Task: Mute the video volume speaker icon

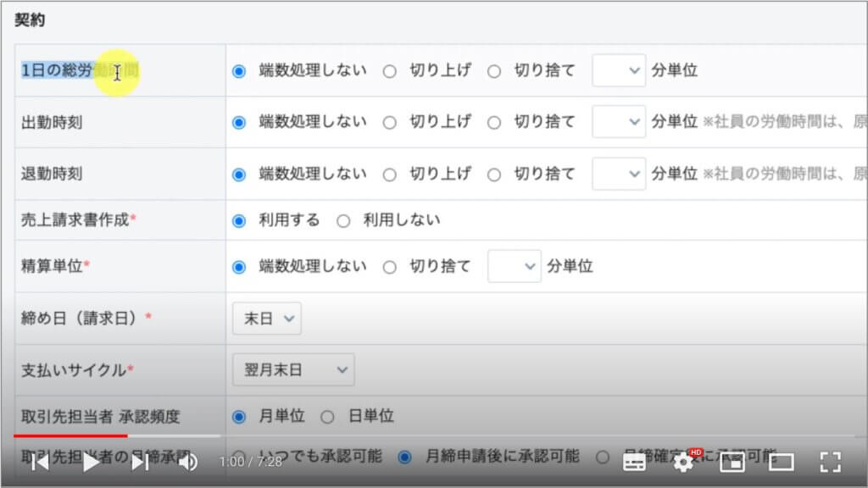Action: click(x=187, y=462)
